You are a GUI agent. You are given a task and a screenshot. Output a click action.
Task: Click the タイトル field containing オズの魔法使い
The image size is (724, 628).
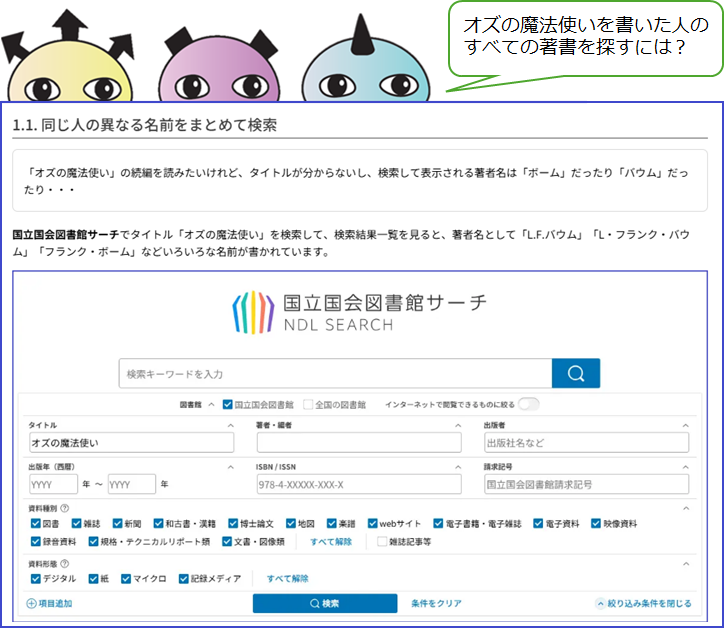point(132,442)
